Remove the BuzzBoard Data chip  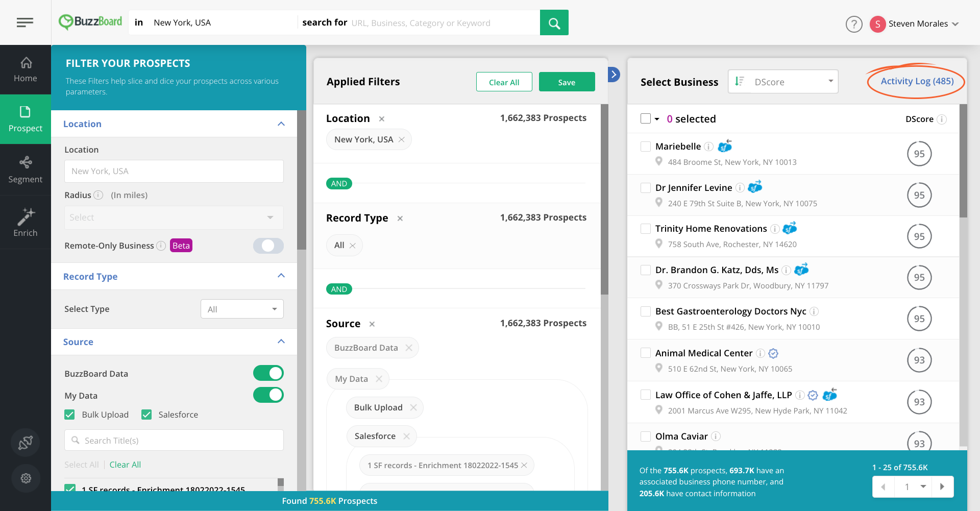coord(409,348)
